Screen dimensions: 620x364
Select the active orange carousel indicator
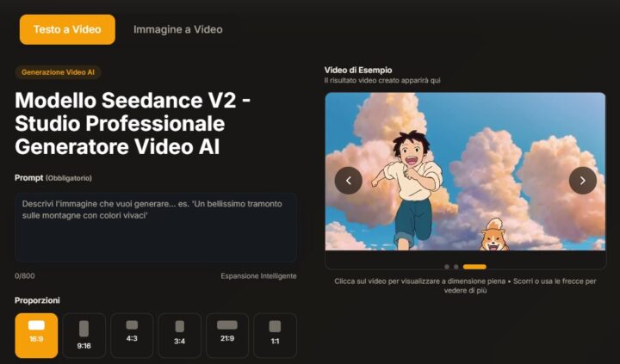[474, 267]
